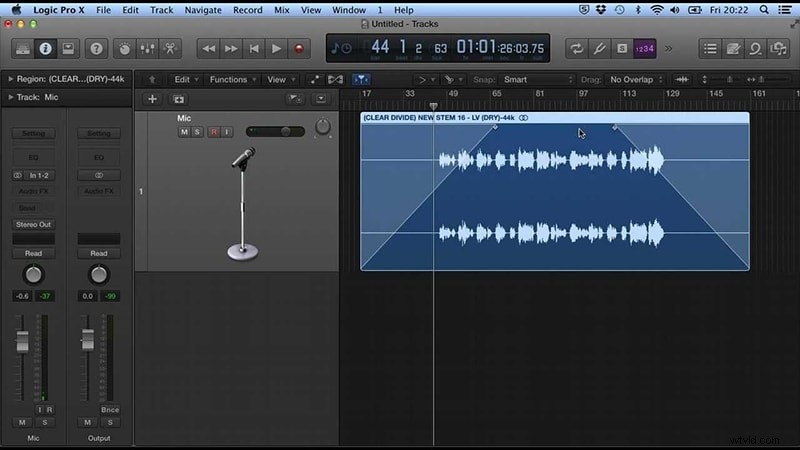Click the Mic track pan knob
800x450 pixels.
coord(322,127)
